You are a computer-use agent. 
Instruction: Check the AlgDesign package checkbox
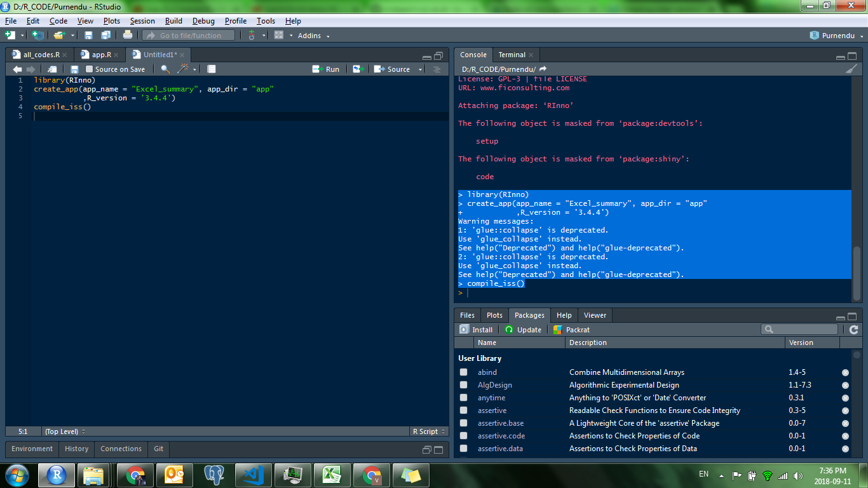coord(464,385)
